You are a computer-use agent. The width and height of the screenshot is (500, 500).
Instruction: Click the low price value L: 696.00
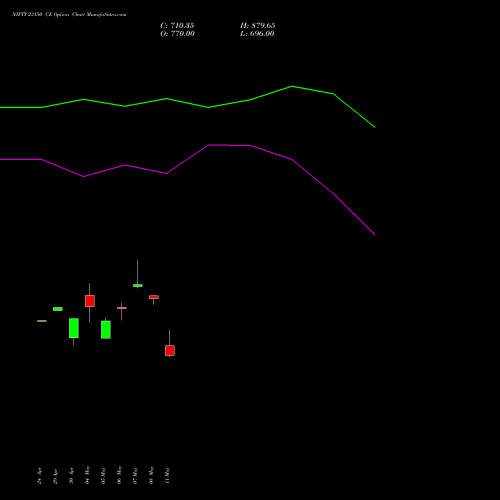coord(257,34)
